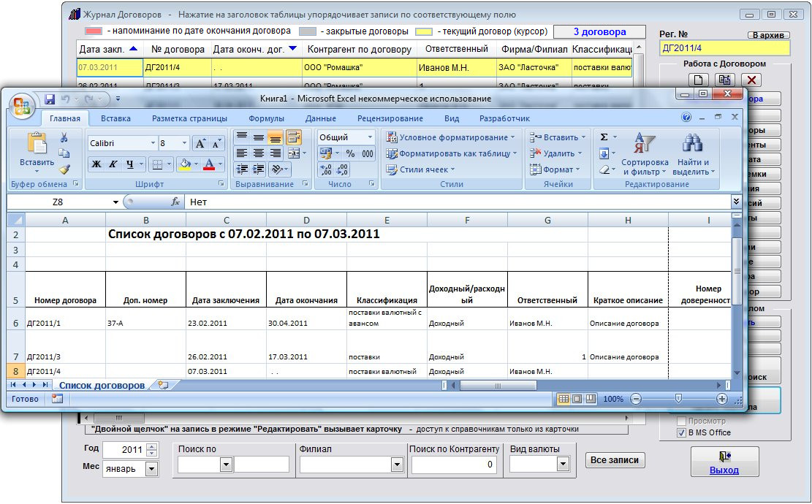The width and height of the screenshot is (812, 504).
Task: Open the 'Формулы' ribbon tab
Action: point(266,118)
